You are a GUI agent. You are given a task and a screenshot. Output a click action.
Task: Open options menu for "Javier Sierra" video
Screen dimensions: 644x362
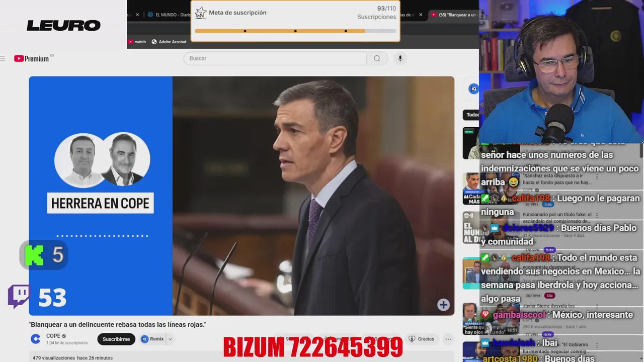pos(597,306)
